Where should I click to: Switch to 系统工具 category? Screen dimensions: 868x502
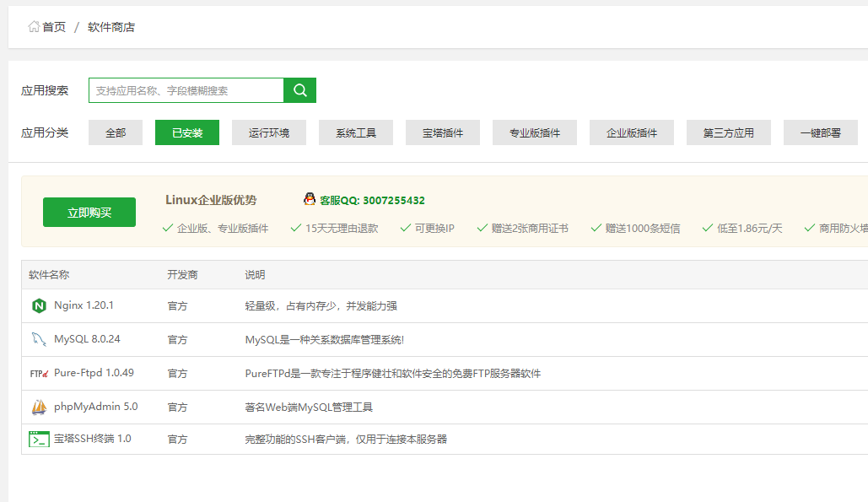pyautogui.click(x=356, y=132)
